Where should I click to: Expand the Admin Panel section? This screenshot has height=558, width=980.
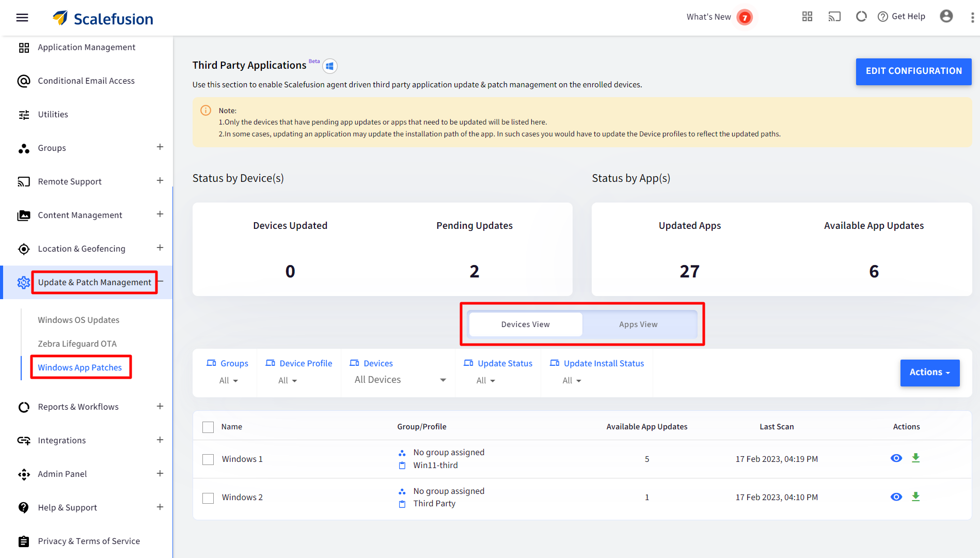point(160,474)
